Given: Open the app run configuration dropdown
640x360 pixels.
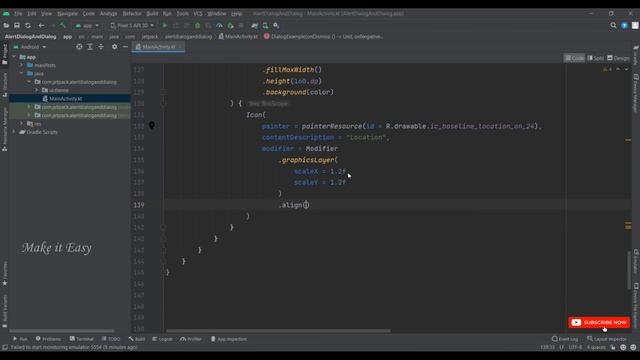Looking at the screenshot, I should point(87,25).
